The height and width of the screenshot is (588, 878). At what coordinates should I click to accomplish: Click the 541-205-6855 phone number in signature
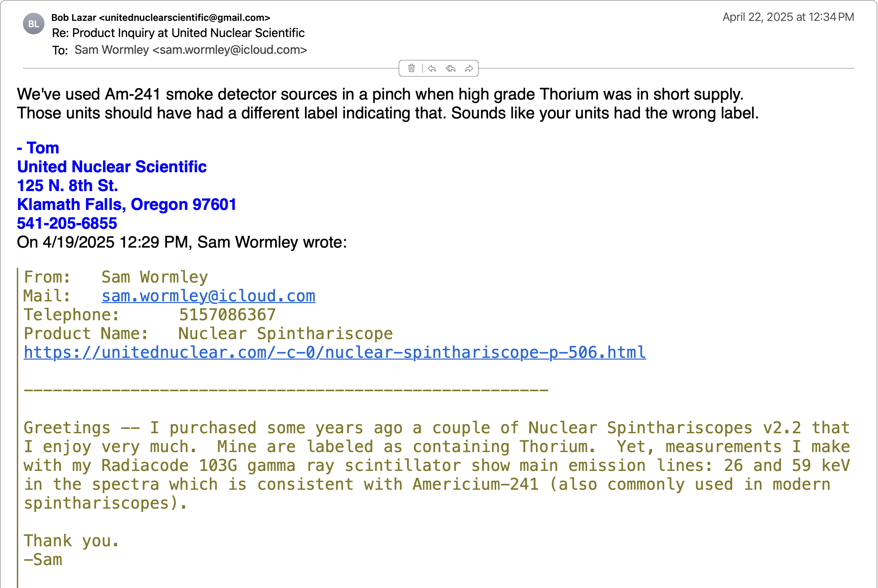click(67, 223)
